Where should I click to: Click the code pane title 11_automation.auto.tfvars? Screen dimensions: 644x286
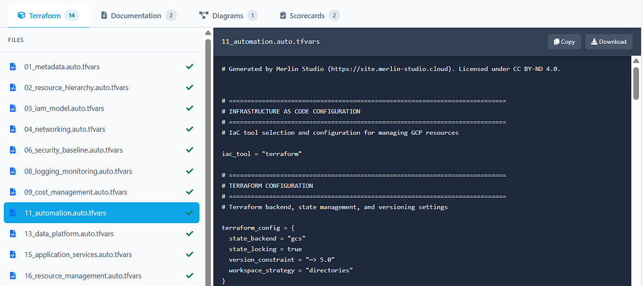pyautogui.click(x=270, y=42)
